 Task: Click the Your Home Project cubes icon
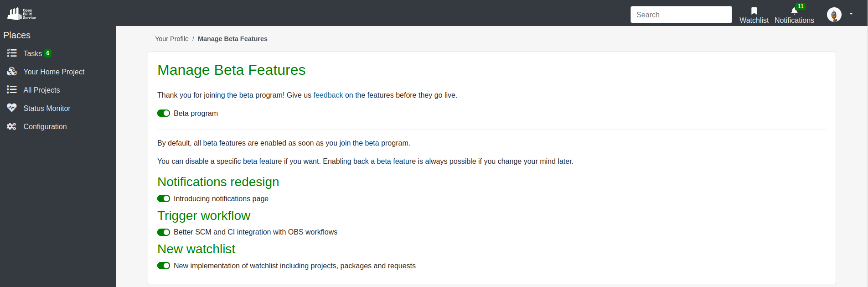12,72
